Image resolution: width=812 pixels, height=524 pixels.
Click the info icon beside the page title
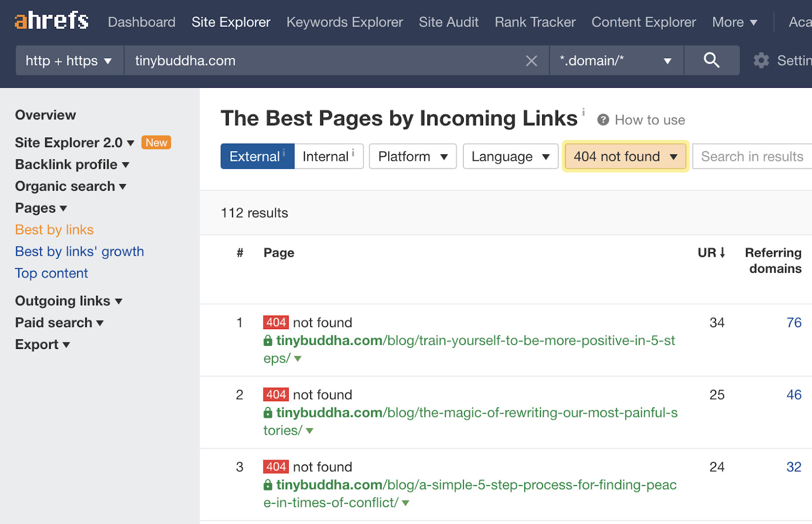coord(584,113)
